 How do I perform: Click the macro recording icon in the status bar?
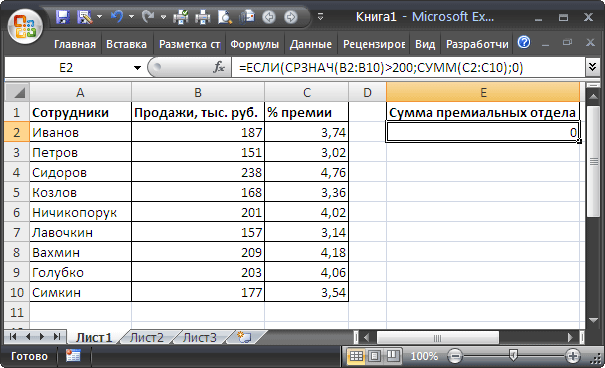(x=73, y=355)
